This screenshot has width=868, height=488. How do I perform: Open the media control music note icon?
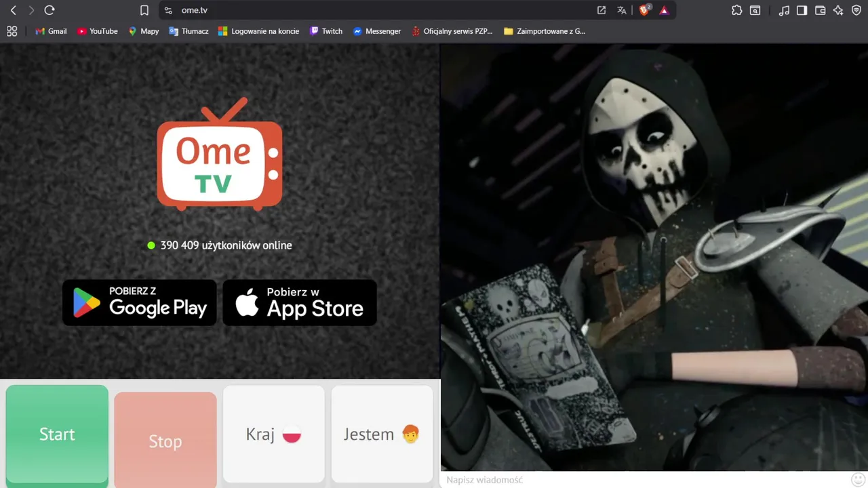click(x=785, y=10)
